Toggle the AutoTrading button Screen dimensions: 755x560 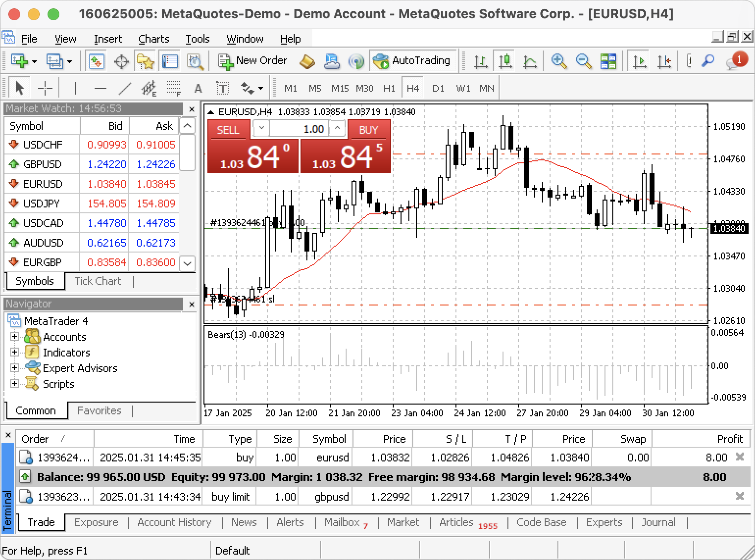coord(412,61)
